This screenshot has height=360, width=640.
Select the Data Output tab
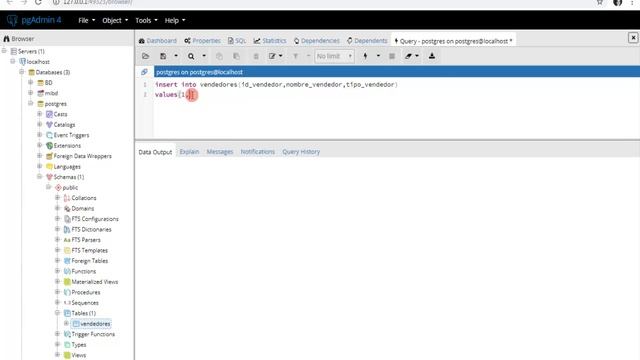(155, 152)
